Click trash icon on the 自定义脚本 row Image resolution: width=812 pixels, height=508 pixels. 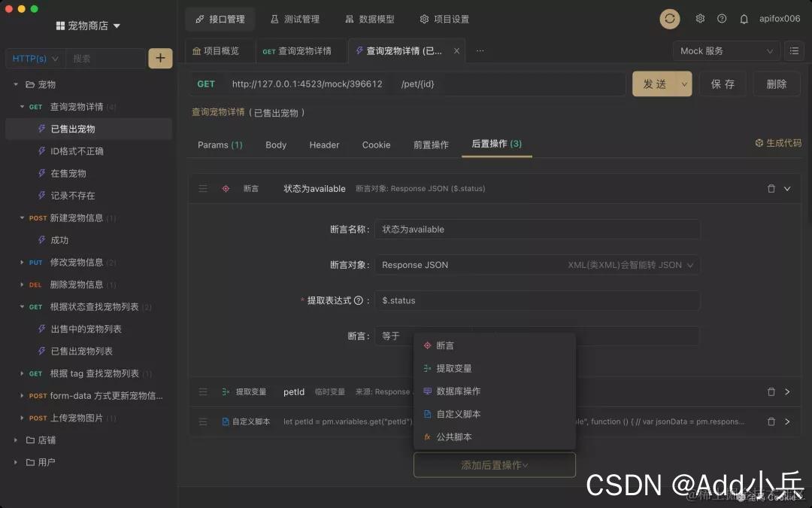click(771, 421)
